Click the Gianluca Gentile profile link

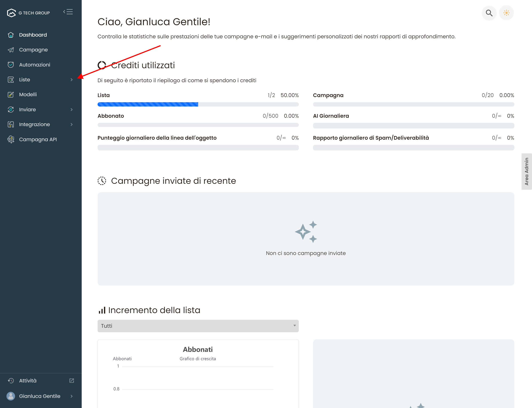click(40, 396)
